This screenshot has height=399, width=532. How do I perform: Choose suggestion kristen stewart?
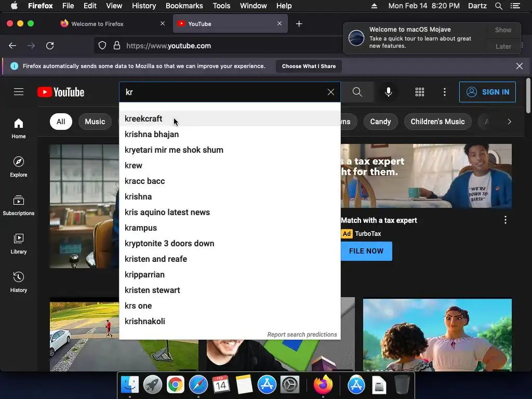230,290
